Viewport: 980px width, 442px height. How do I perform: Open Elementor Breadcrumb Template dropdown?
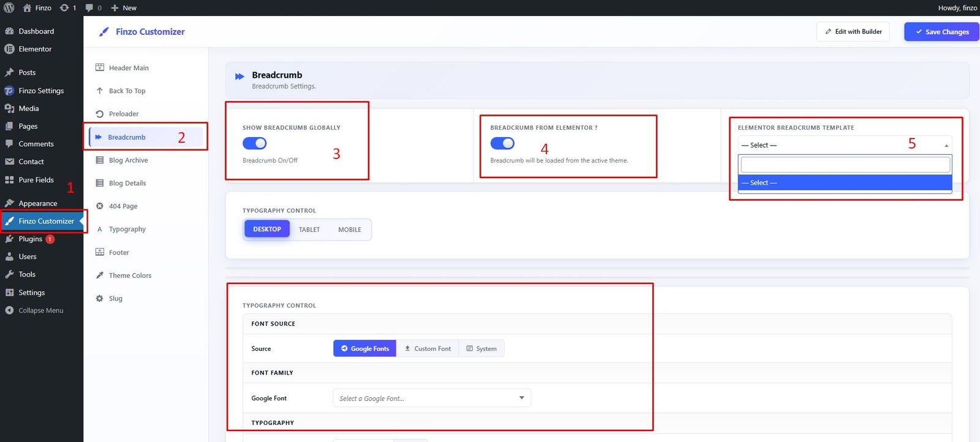(x=845, y=145)
